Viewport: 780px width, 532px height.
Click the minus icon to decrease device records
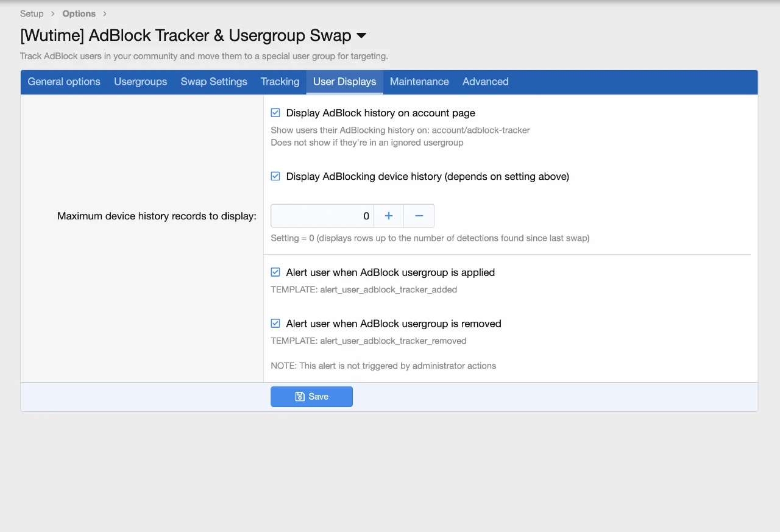[x=419, y=216]
